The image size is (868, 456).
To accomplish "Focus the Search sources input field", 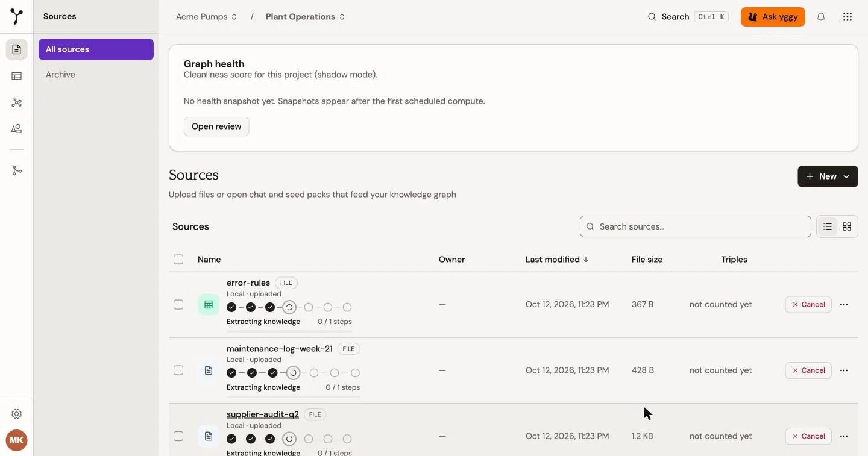I will click(x=695, y=226).
